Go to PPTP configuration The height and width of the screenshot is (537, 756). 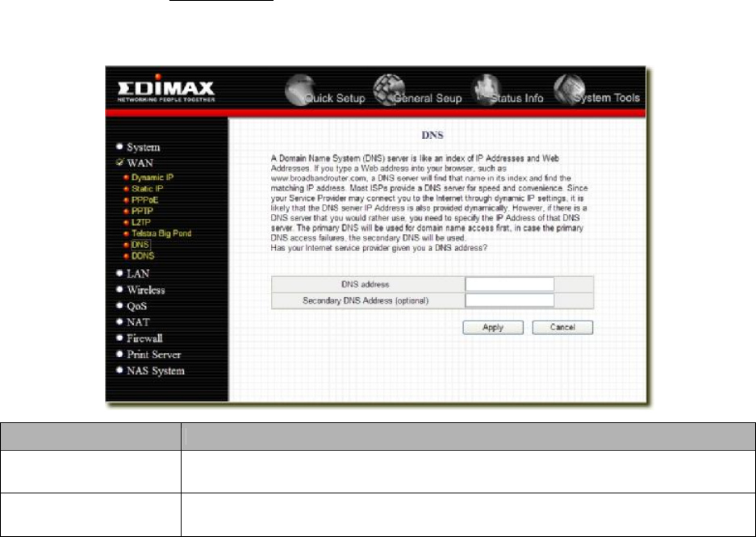point(142,211)
